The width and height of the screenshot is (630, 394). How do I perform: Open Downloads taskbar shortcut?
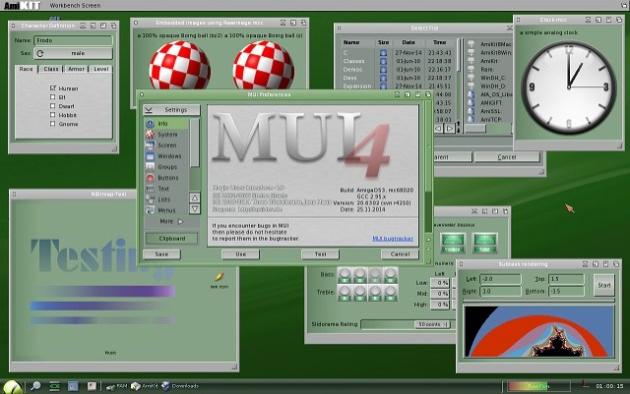point(180,386)
